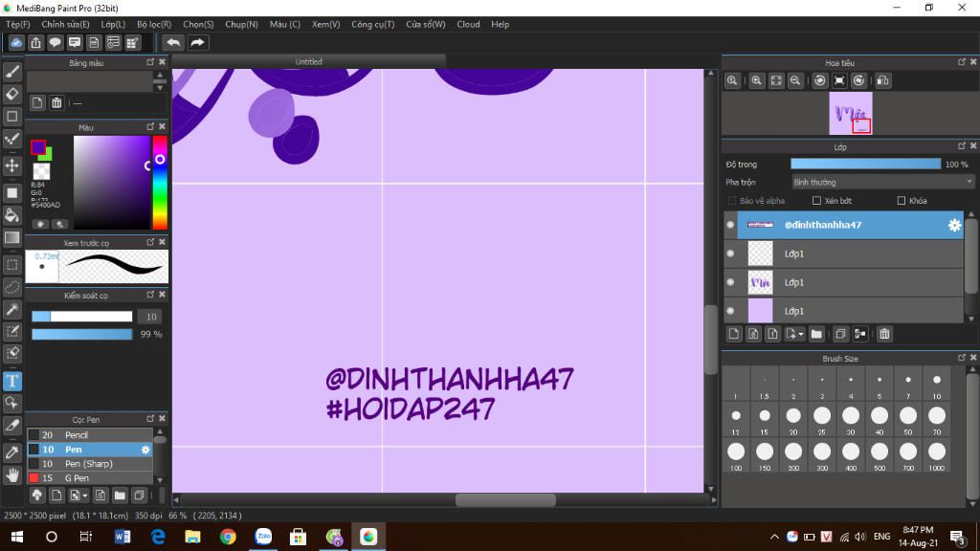Open the Lớp(L) menu
980x551 pixels.
click(113, 24)
